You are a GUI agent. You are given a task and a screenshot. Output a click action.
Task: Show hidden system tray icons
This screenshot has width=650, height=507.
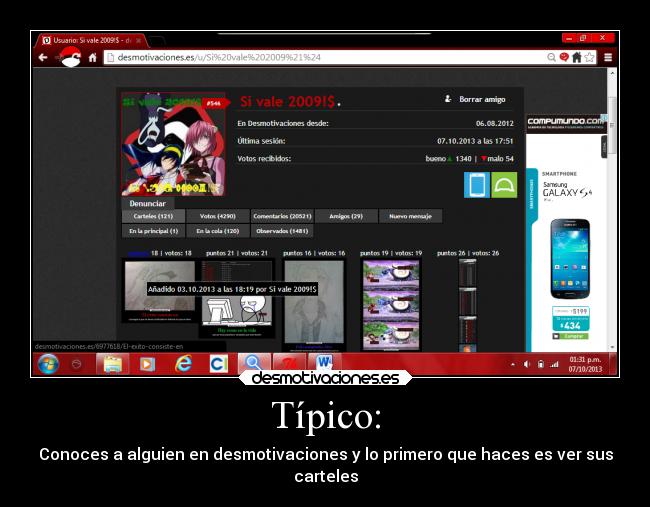[513, 364]
